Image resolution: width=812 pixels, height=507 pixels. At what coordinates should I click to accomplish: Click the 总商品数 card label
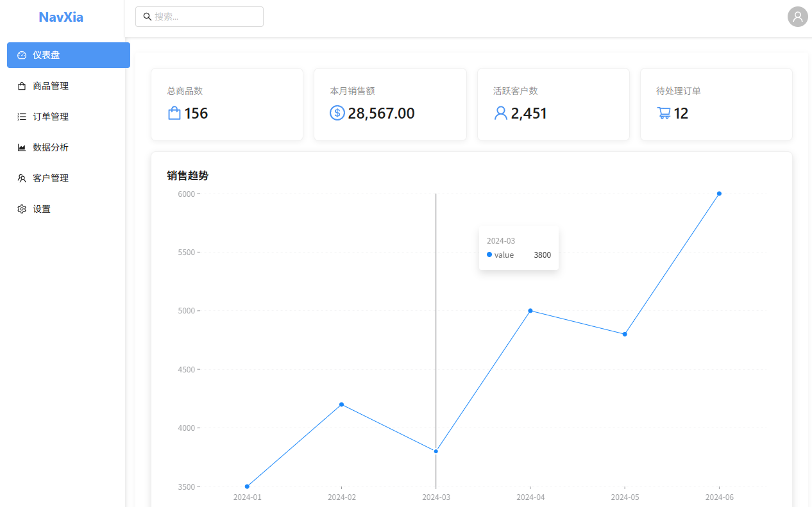point(185,91)
